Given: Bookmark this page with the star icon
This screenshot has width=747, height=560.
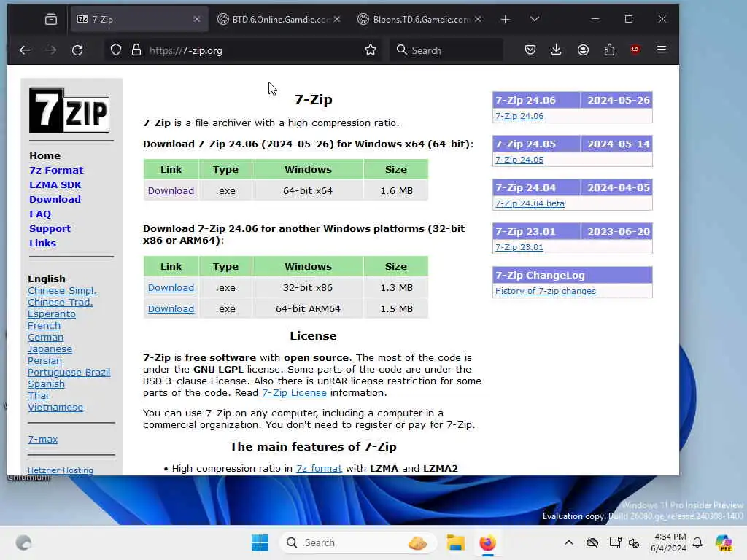Looking at the screenshot, I should click(371, 50).
